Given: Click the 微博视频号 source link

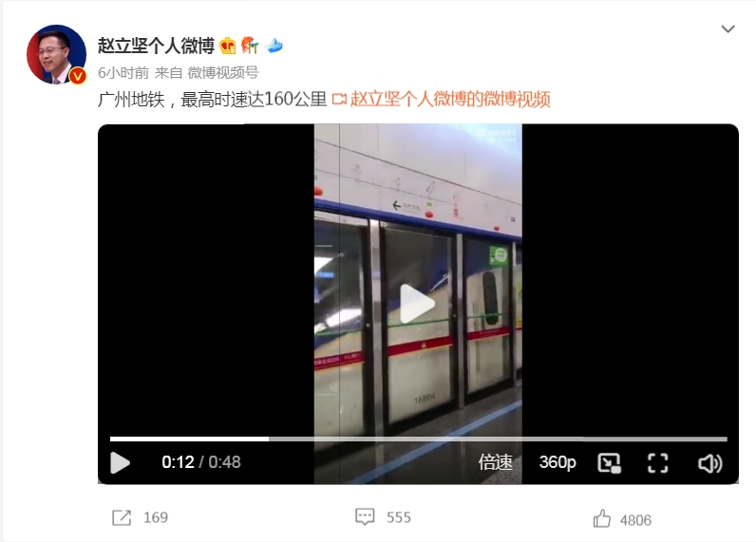Looking at the screenshot, I should (223, 73).
